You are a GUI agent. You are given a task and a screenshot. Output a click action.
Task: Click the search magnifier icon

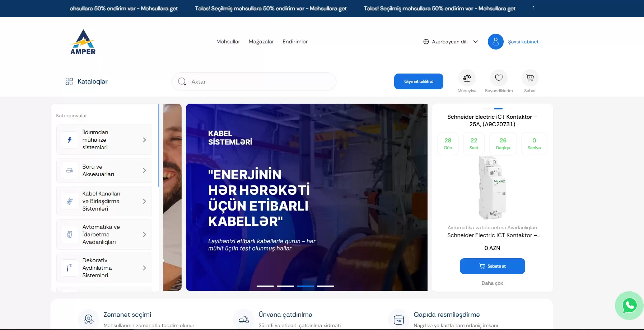pos(182,81)
